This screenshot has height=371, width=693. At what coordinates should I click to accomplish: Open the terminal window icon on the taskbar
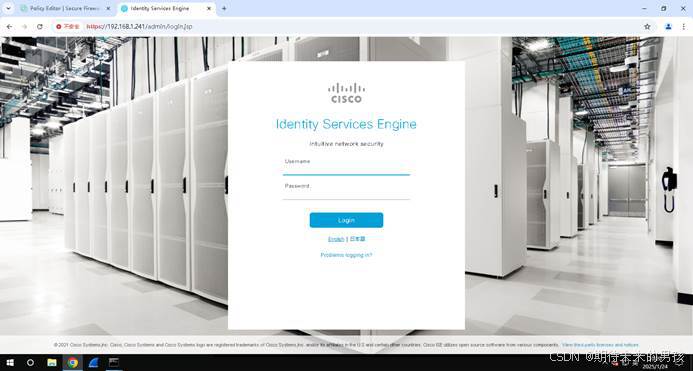[114, 363]
